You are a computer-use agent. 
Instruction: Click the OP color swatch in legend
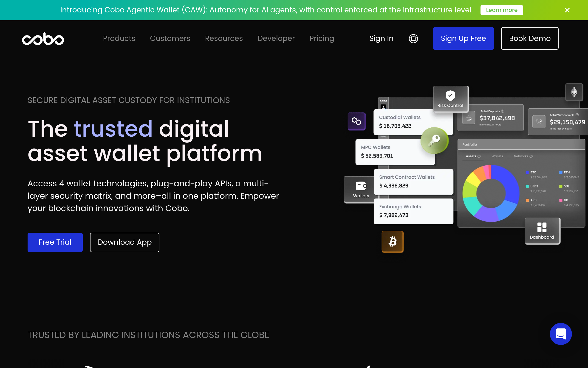561,200
